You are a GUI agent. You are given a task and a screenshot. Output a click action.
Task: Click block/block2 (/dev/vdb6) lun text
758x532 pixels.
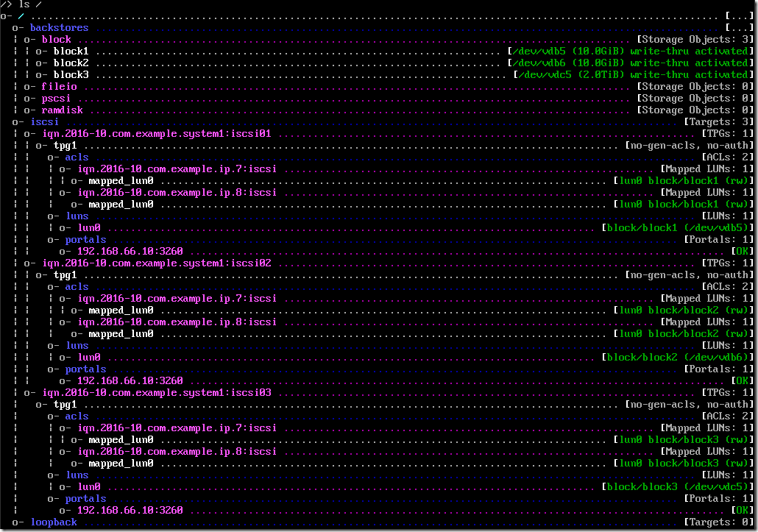[x=677, y=357]
